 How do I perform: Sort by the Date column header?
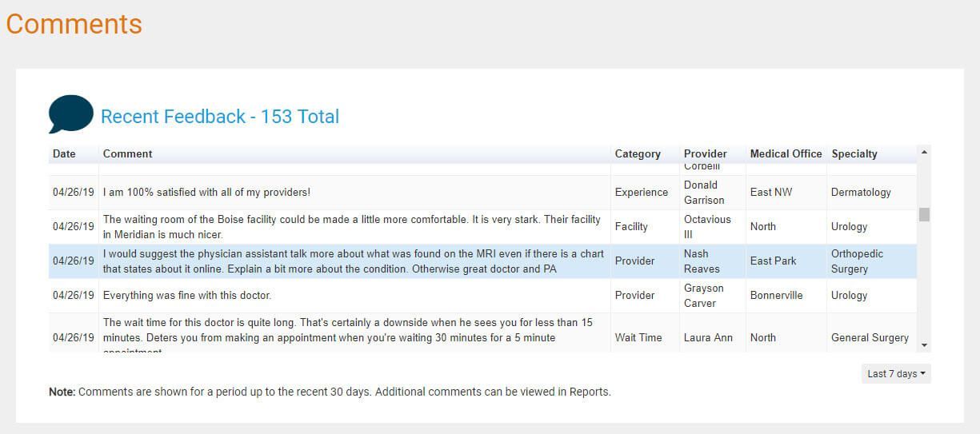coord(64,153)
